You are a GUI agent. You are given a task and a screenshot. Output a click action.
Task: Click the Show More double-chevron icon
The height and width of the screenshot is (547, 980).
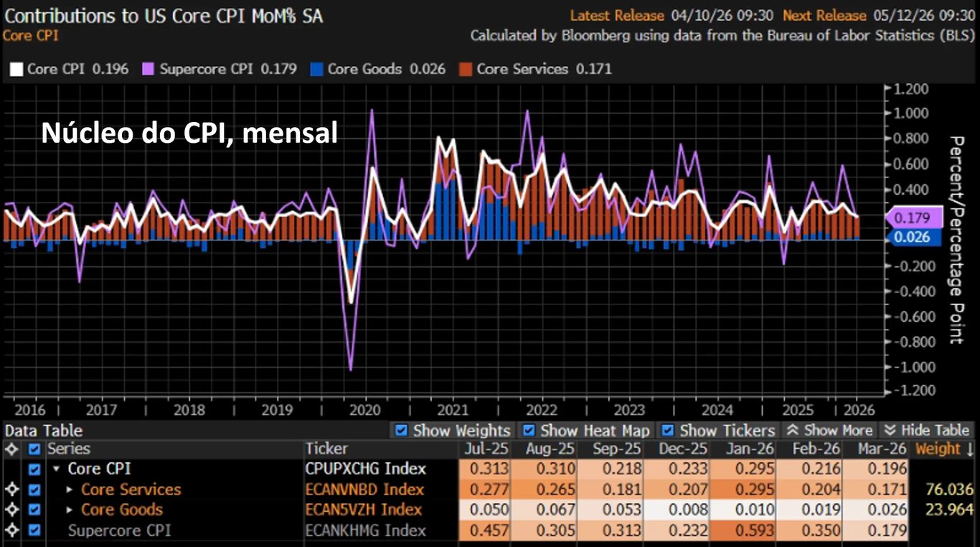[793, 431]
